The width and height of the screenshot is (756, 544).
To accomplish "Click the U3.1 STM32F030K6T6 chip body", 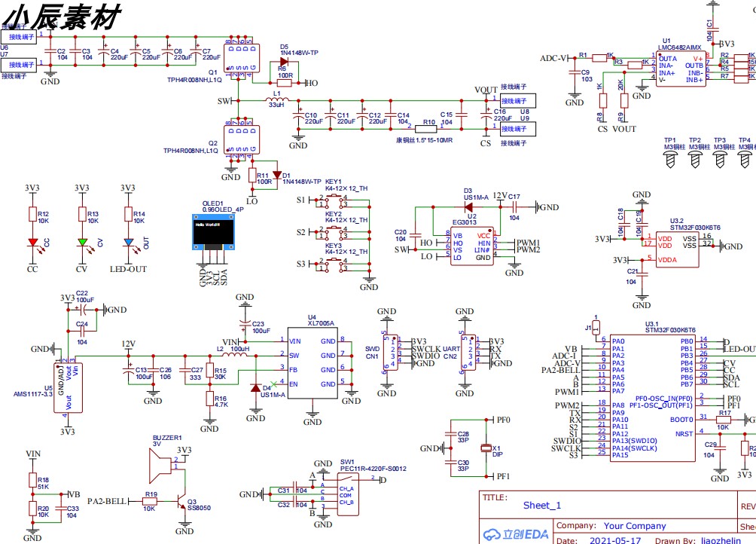I will 653,398.
